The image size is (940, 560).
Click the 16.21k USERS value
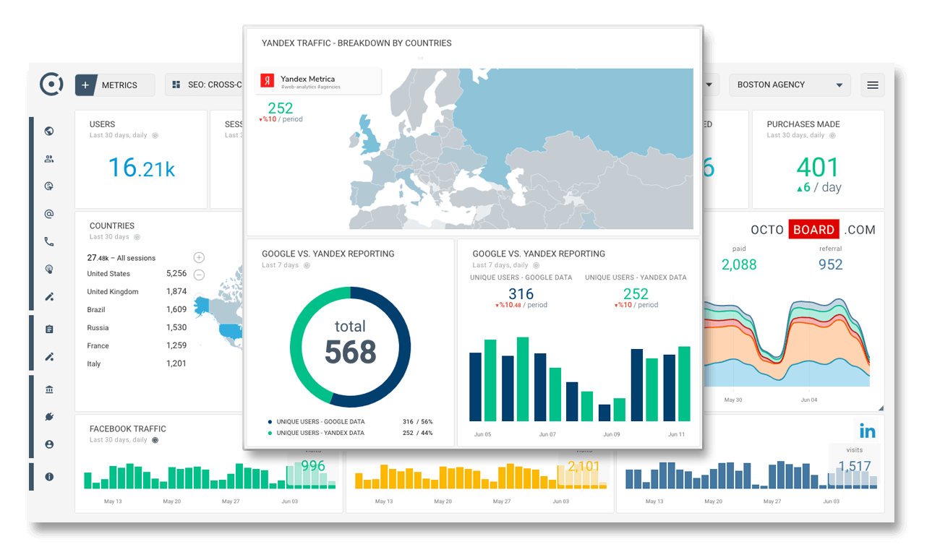[x=141, y=168]
